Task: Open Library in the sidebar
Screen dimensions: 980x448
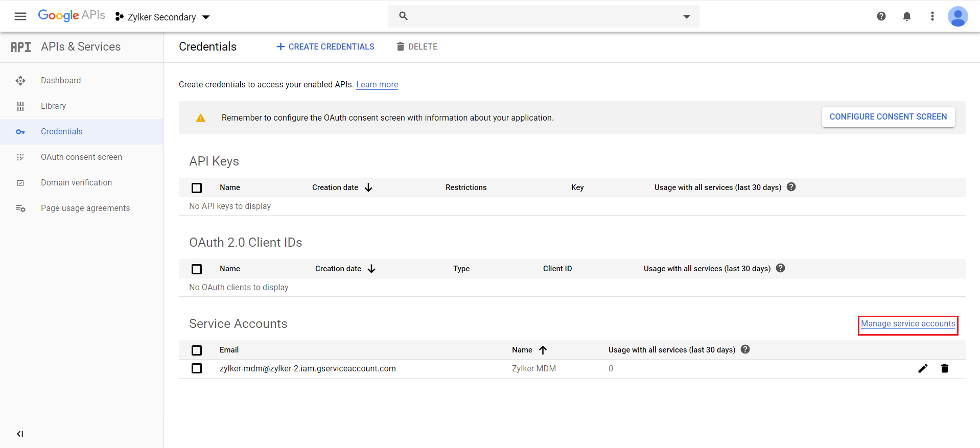Action: pyautogui.click(x=53, y=106)
